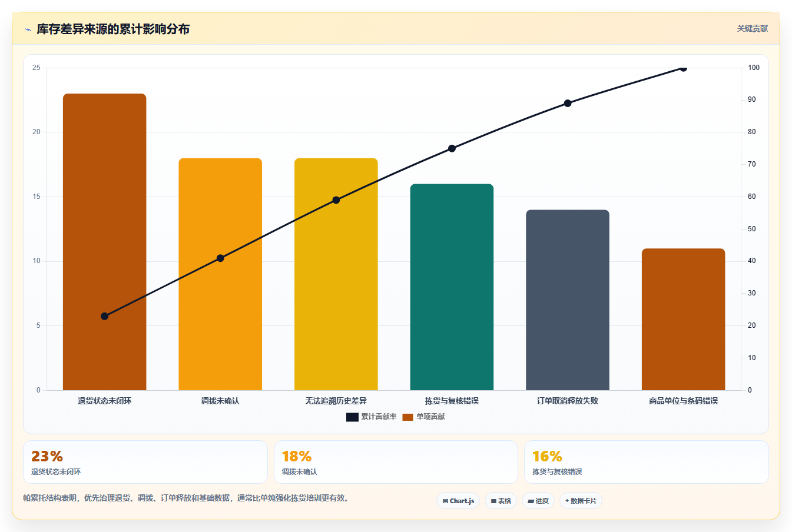Click the x-axis label 无法追溯历史差异
This screenshot has width=792, height=532.
click(x=336, y=401)
